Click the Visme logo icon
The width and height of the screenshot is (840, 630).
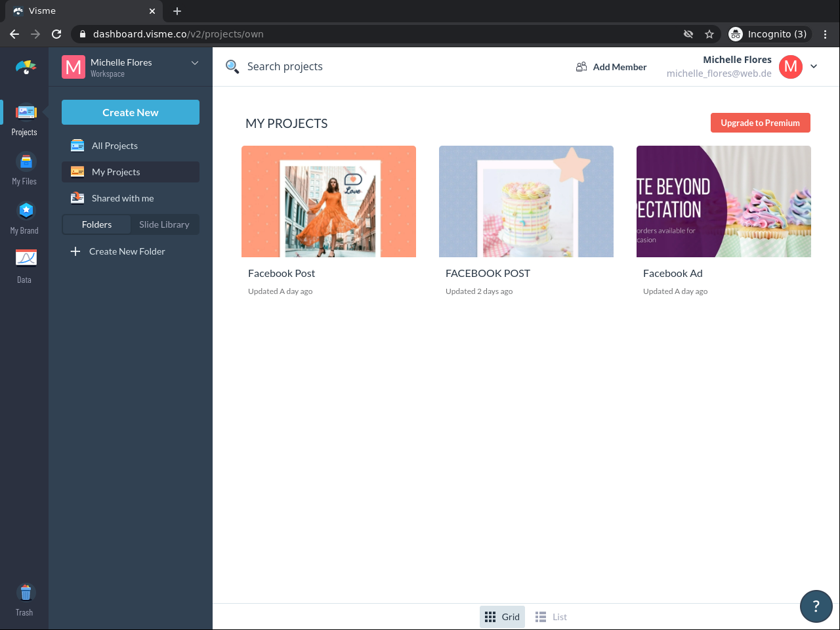click(26, 67)
